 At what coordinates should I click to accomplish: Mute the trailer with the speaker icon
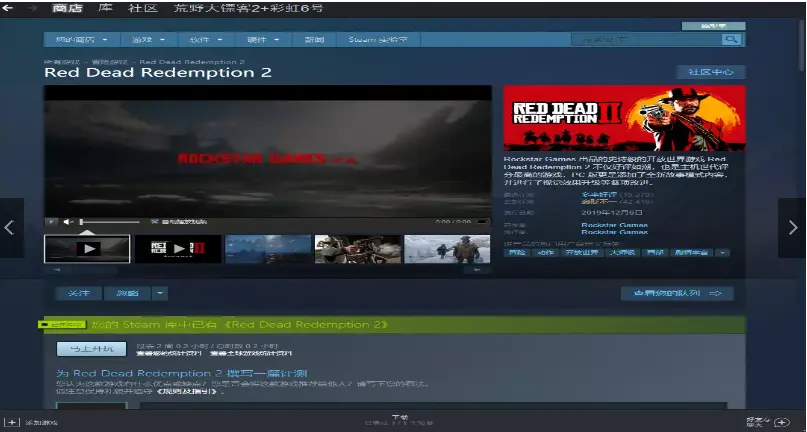(68, 222)
